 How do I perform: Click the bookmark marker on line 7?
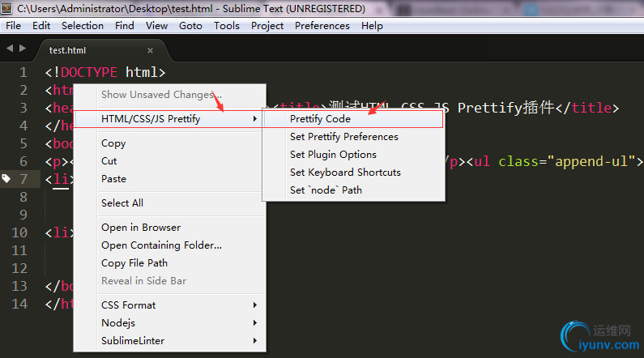click(6, 178)
